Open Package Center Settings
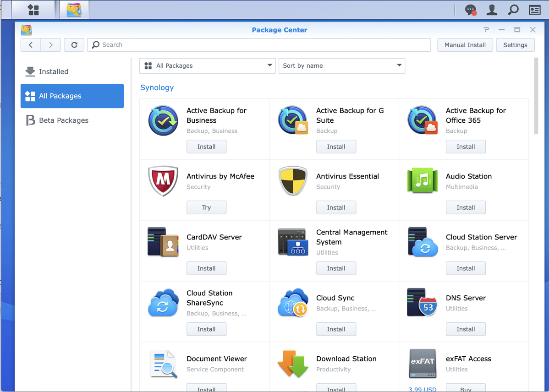549x392 pixels. pos(515,45)
